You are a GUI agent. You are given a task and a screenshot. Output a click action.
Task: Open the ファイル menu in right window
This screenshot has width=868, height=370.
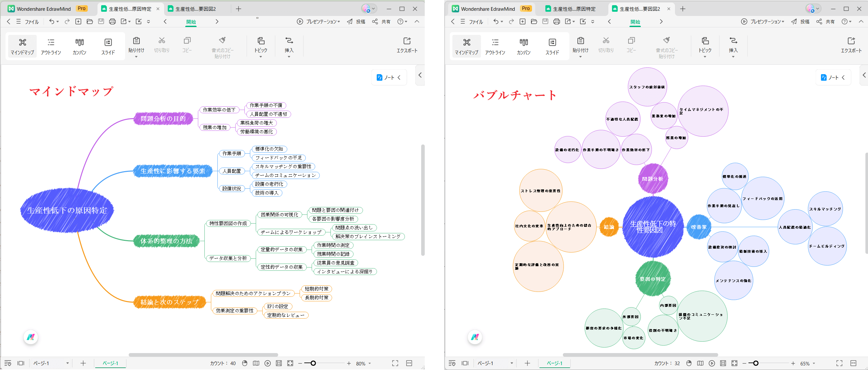coord(475,22)
